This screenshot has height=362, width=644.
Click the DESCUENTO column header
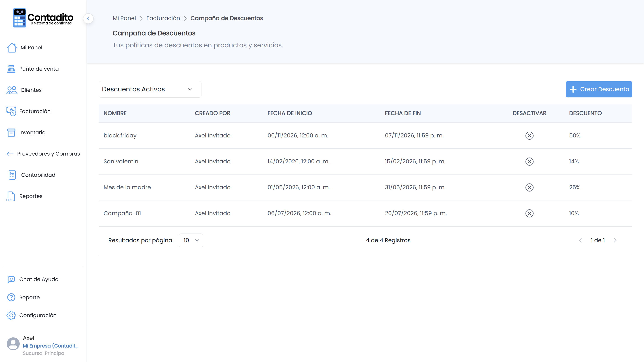pyautogui.click(x=585, y=114)
